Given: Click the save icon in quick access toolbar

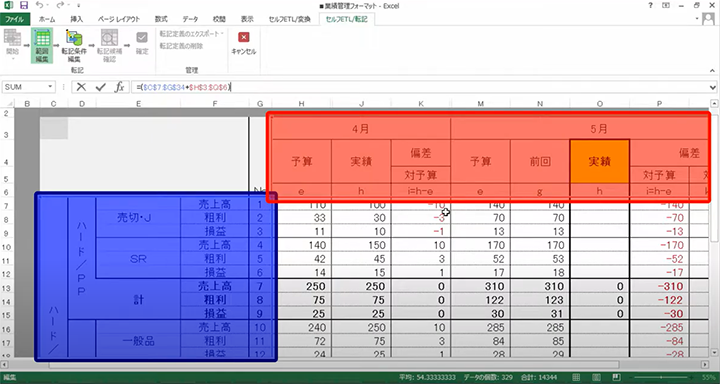Looking at the screenshot, I should [24, 6].
